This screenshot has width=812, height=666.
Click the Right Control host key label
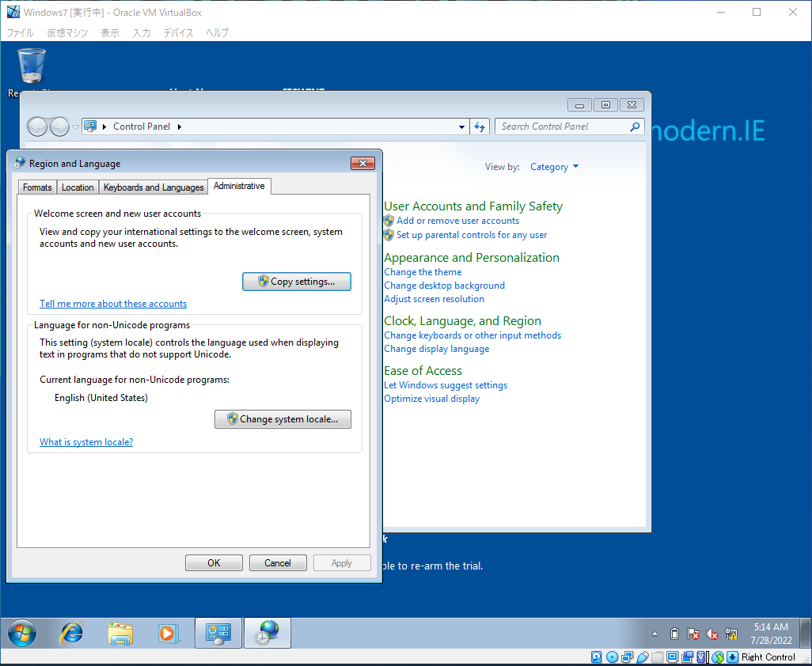768,657
